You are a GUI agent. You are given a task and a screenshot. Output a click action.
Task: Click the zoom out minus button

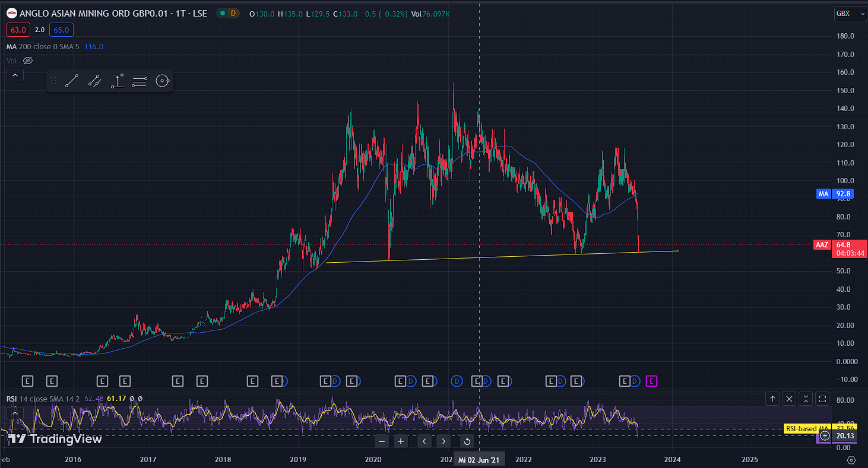click(382, 441)
